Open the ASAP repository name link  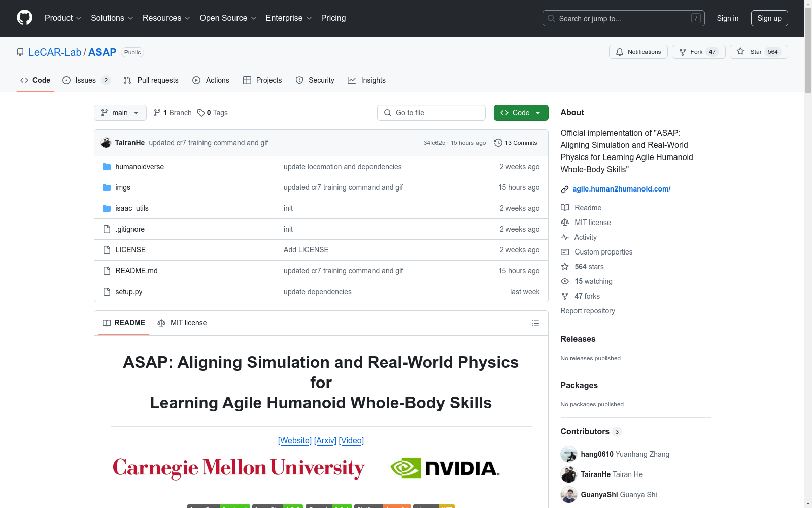click(x=102, y=52)
